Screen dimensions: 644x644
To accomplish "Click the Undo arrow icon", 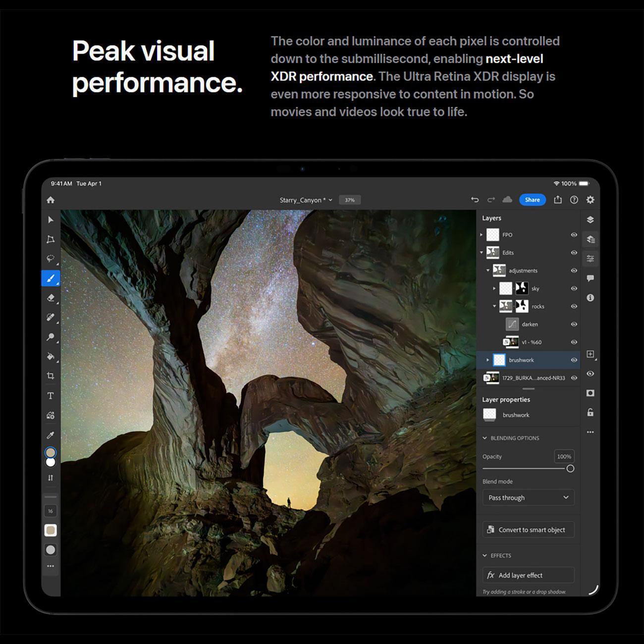I will pos(475,200).
